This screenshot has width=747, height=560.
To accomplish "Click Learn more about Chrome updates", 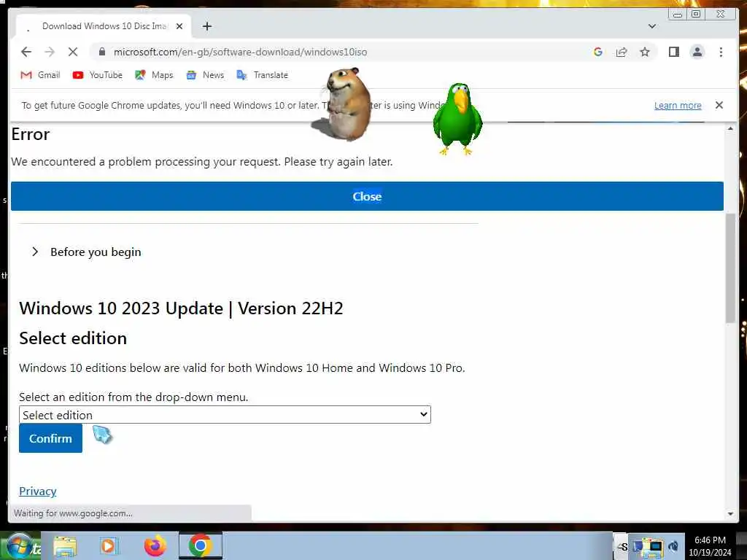I will (x=678, y=106).
